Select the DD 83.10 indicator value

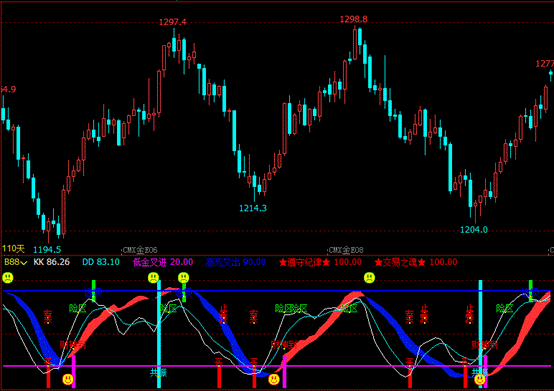coord(101,262)
